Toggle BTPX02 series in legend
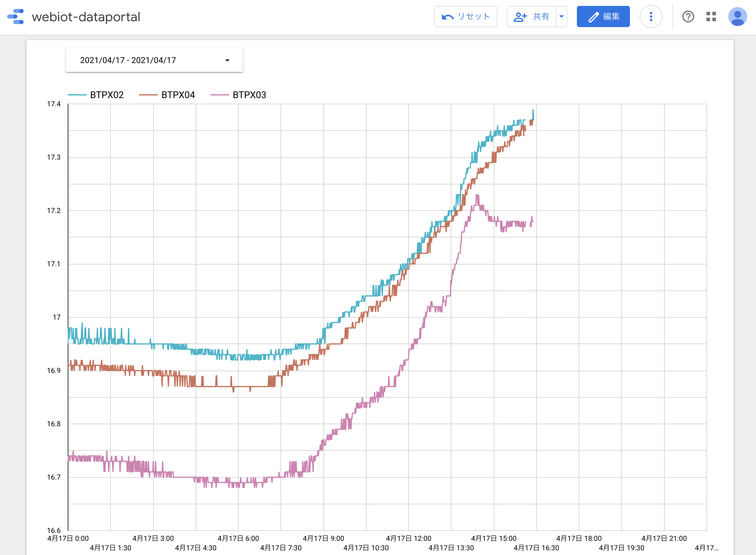This screenshot has width=756, height=555. point(107,95)
